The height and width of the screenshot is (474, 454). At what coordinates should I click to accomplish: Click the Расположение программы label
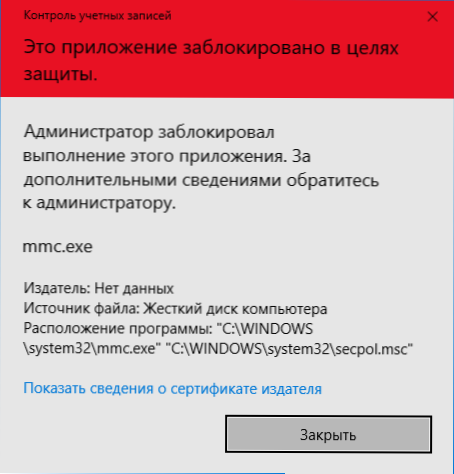pyautogui.click(x=118, y=329)
